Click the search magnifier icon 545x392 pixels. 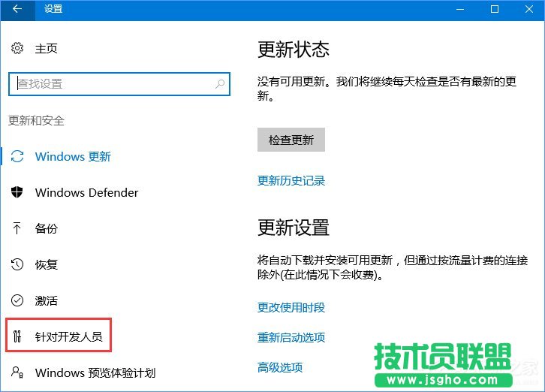[220, 84]
